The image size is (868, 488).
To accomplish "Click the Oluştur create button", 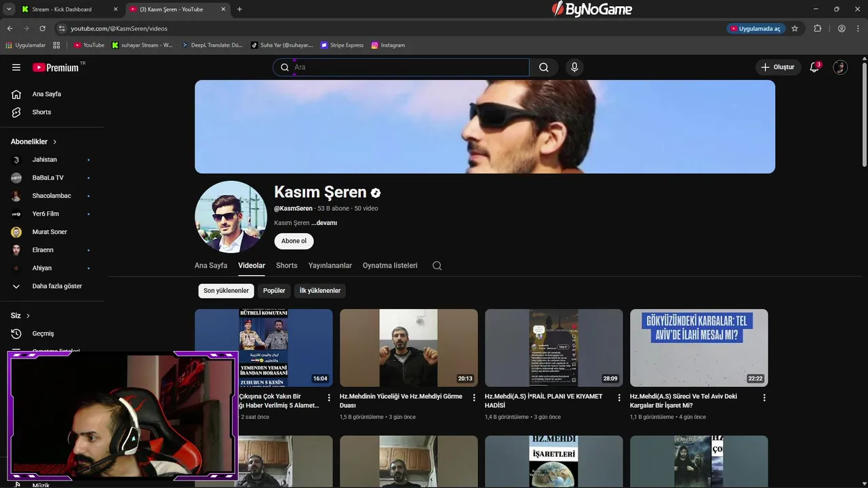I will tap(777, 67).
